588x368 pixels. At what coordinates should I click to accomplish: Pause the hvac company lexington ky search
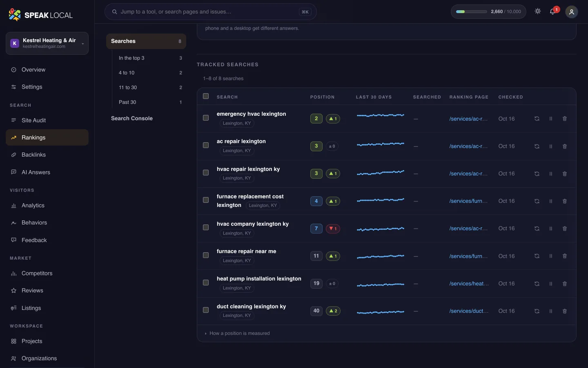coord(551,228)
